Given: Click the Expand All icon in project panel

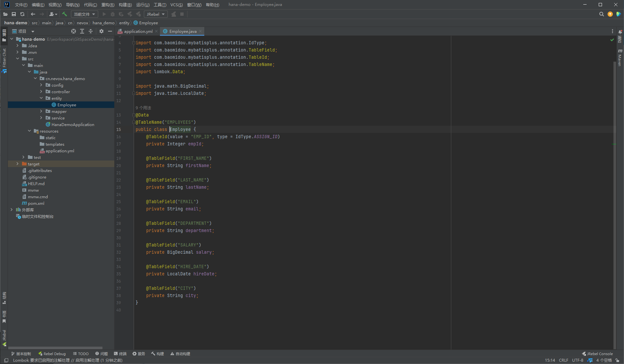Looking at the screenshot, I should point(82,31).
